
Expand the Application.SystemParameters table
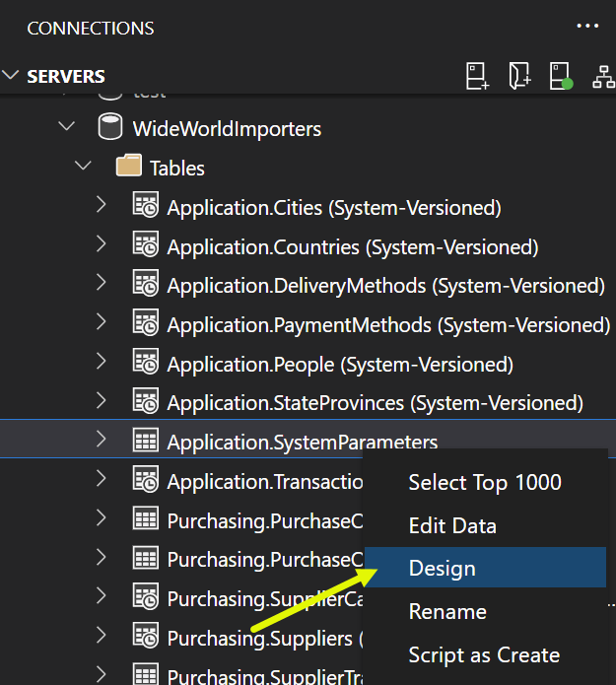(x=101, y=440)
